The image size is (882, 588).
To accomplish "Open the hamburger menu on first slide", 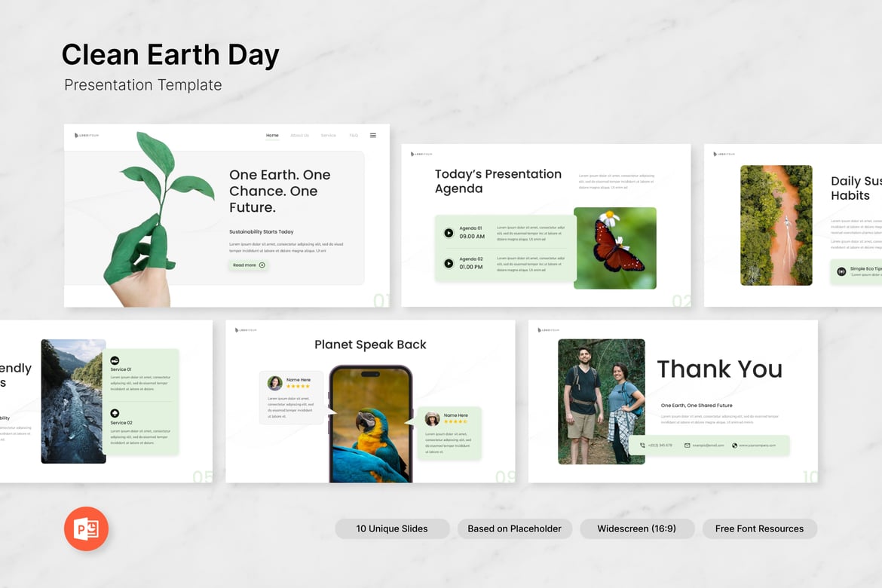I will point(373,135).
